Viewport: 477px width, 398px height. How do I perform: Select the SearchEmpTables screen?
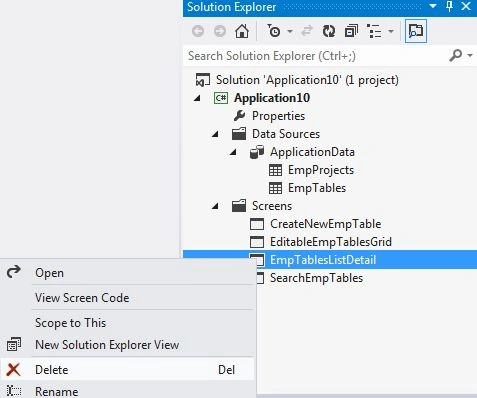coord(316,278)
